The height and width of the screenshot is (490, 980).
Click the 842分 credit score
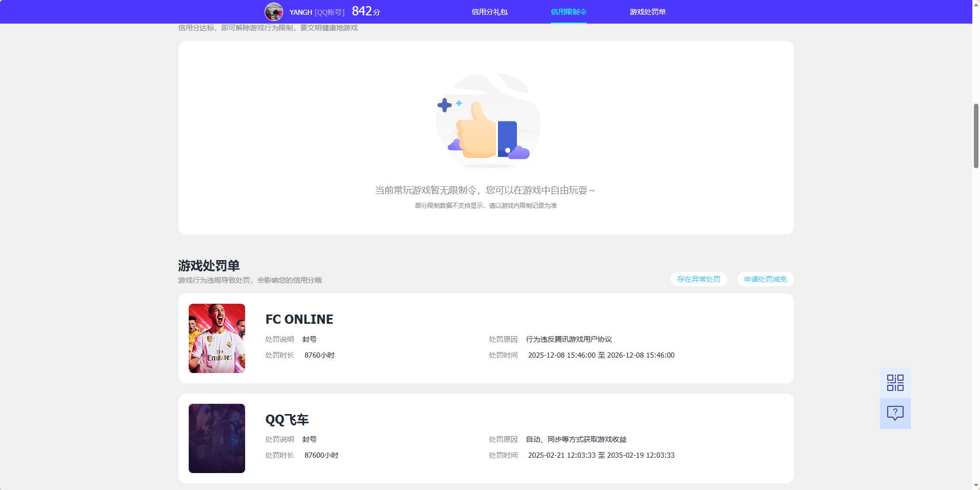(366, 11)
